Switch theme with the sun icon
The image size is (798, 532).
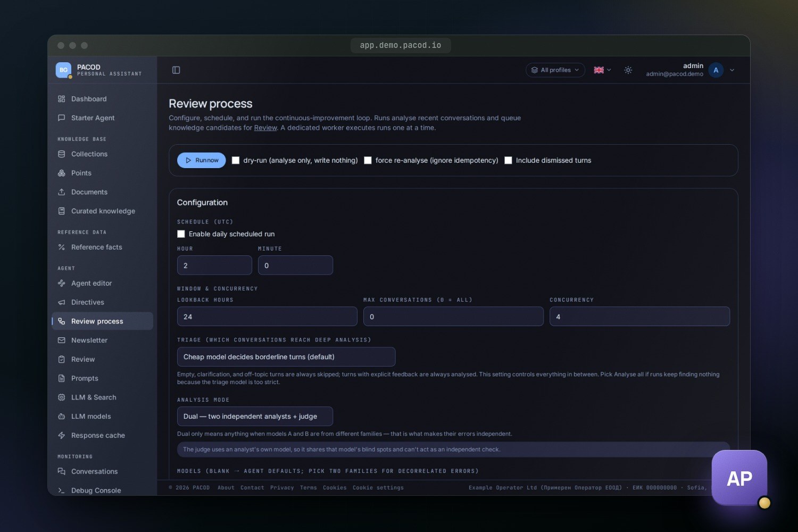pos(628,70)
